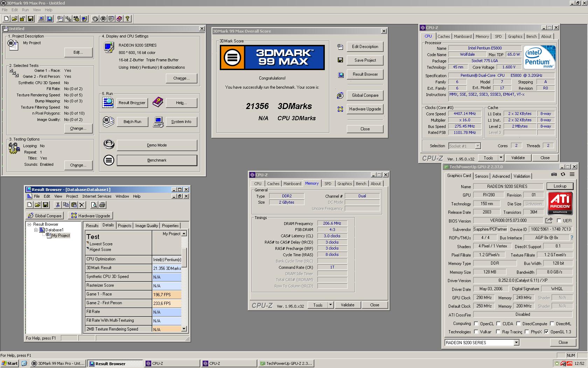This screenshot has width=588, height=368.
Task: Click the Printer icon in Result Browser toolbar
Action: pyautogui.click(x=102, y=205)
